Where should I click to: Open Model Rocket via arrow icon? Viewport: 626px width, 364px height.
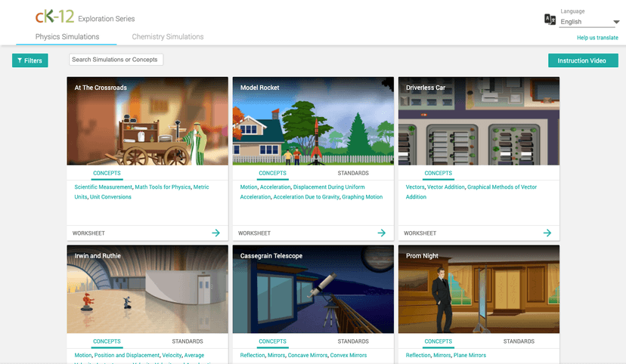point(381,233)
